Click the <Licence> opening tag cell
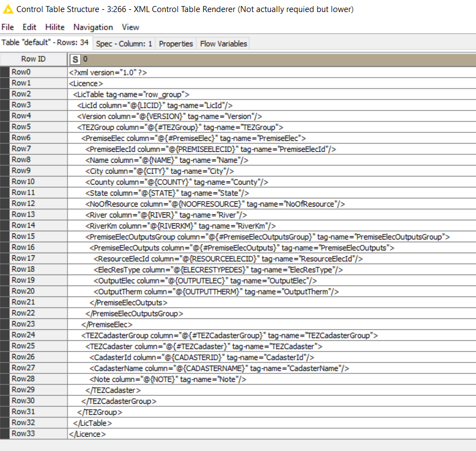 pyautogui.click(x=87, y=83)
